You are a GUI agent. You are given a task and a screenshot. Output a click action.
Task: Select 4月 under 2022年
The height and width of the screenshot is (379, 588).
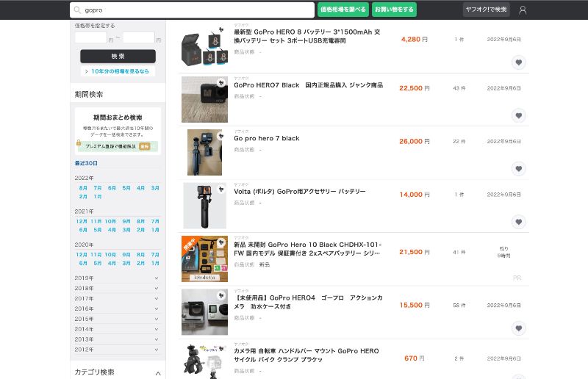140,188
